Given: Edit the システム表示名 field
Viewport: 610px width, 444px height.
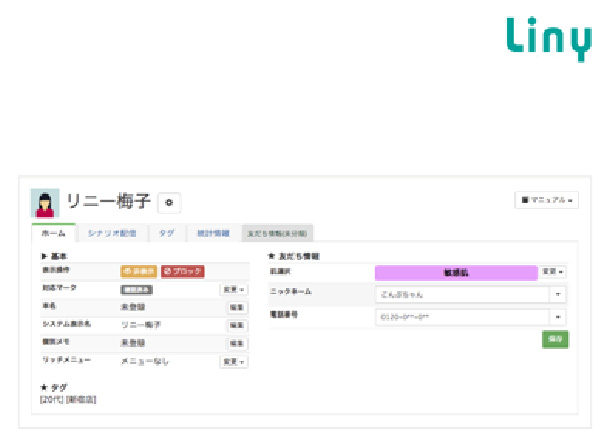Looking at the screenshot, I should coord(237,325).
